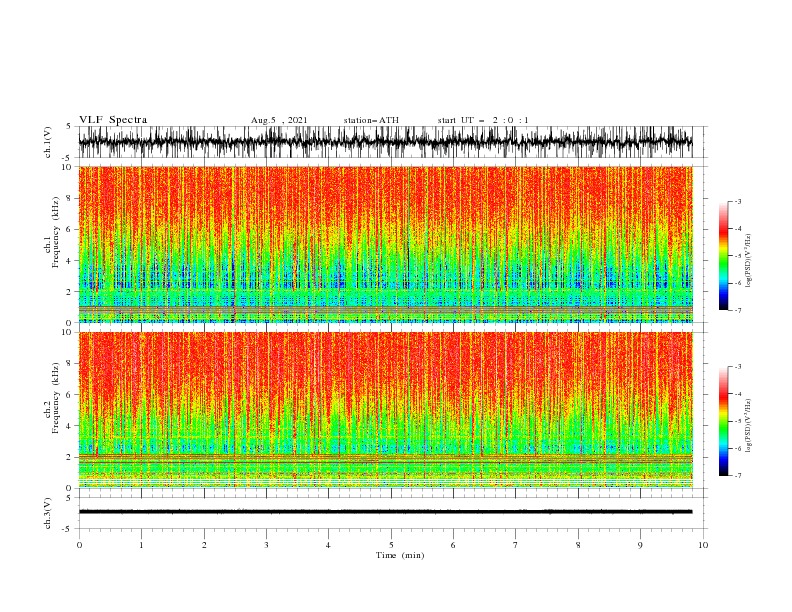Click the "-3" label on ch.1 color bar

click(x=738, y=201)
